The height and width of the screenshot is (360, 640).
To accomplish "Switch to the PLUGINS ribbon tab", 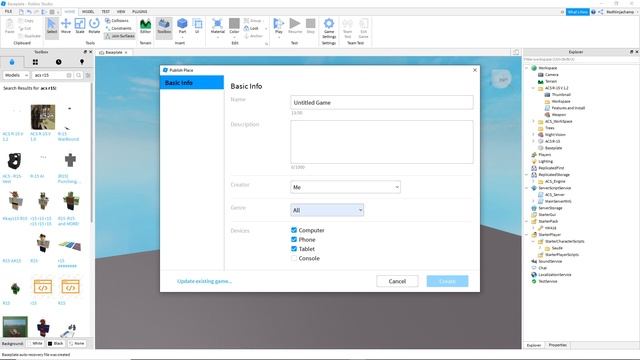I will pyautogui.click(x=140, y=12).
